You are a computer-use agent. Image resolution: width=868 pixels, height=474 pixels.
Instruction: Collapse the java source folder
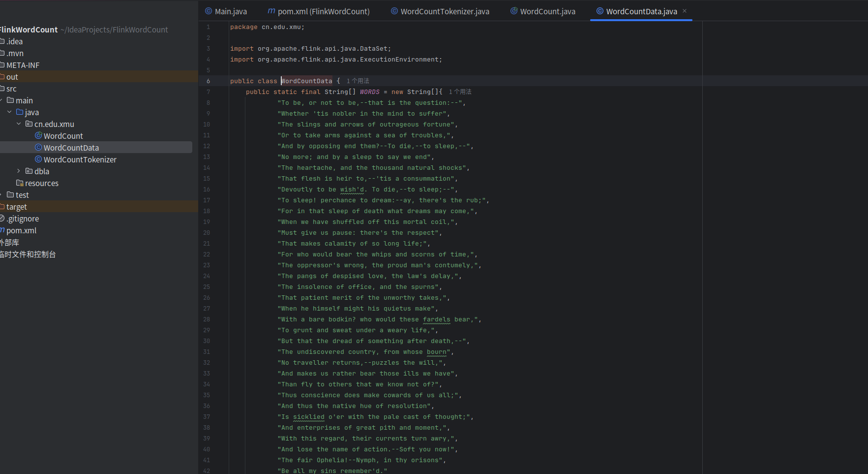[x=9, y=112]
